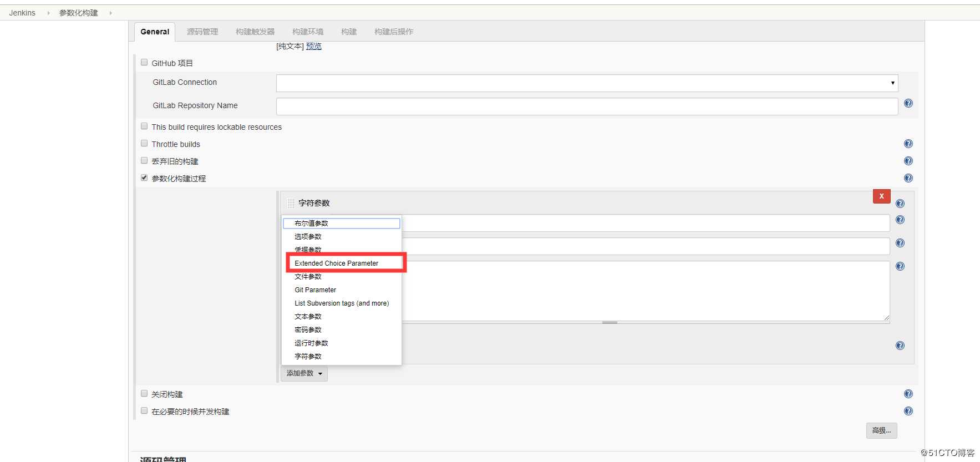Toggle 关闭构建 checkbox
Screen dimensions: 980x462
(x=144, y=394)
